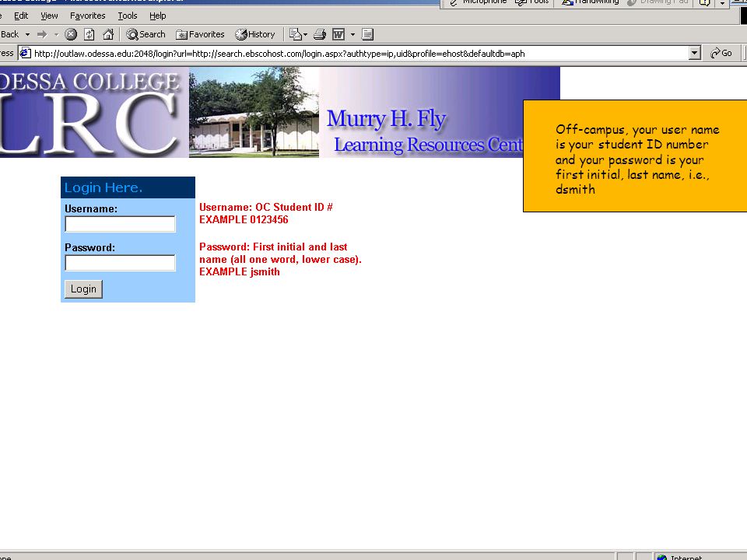Click the building photo in banner
The image size is (747, 560).
tap(254, 112)
